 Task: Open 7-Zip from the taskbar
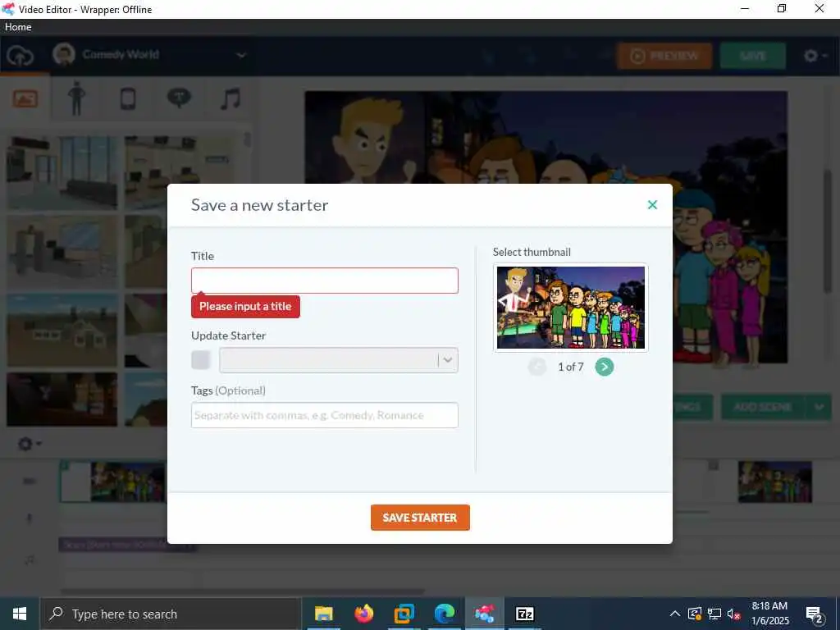(524, 614)
